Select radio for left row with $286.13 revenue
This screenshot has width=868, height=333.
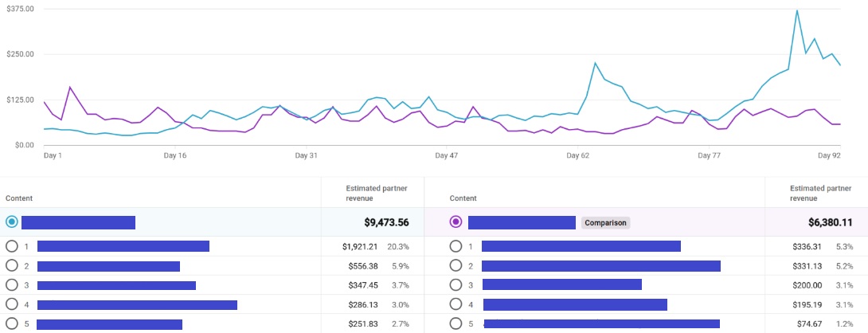[x=12, y=304]
